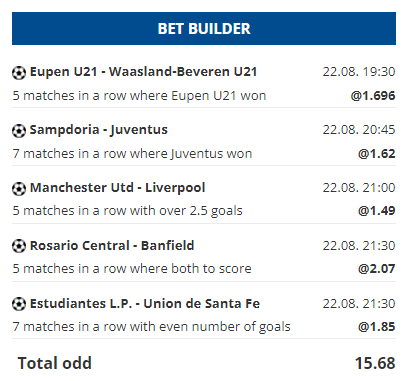Select the @1.85 odds for even goals

pos(377,327)
